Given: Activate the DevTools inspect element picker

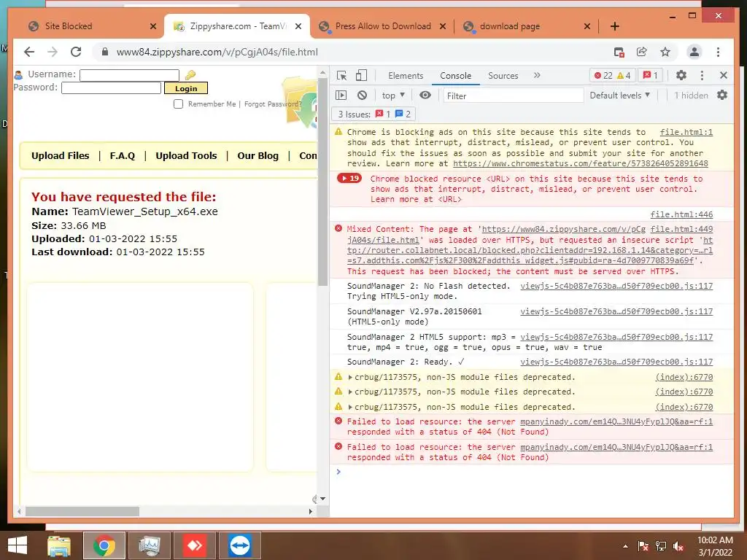Looking at the screenshot, I should [341, 75].
